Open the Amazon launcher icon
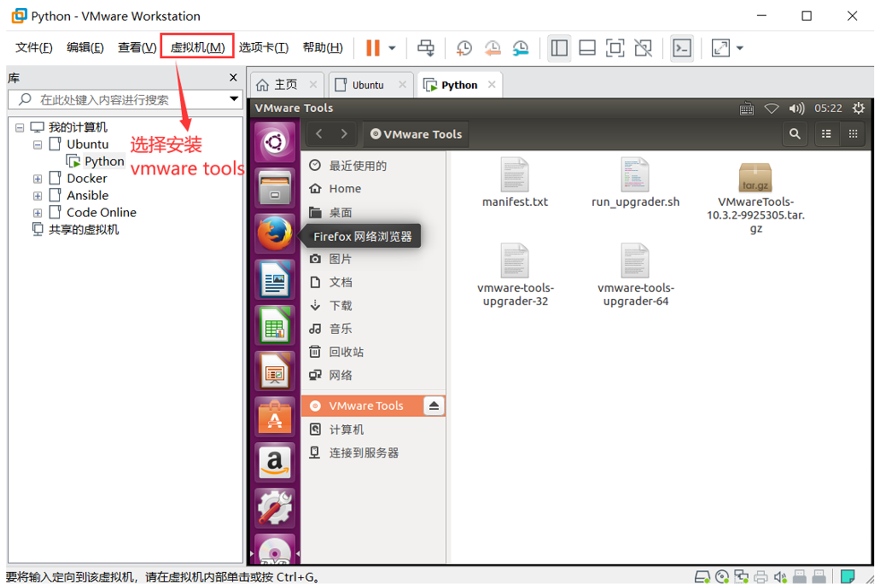 click(x=274, y=463)
